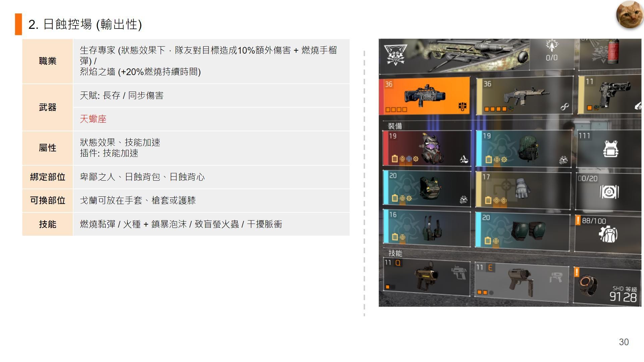Click the red grenade canister icon
Viewport: 644px width, 362px height.
(x=612, y=51)
